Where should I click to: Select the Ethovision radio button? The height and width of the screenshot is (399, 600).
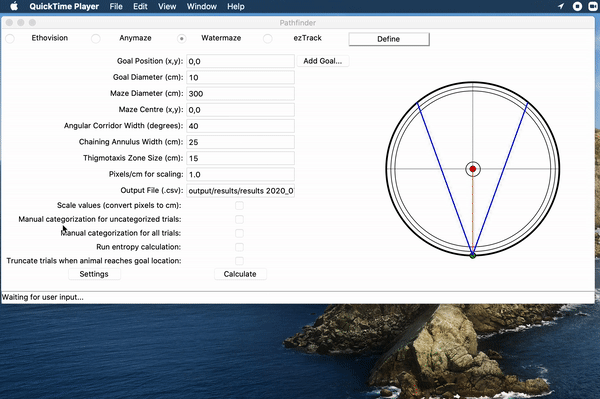10,38
